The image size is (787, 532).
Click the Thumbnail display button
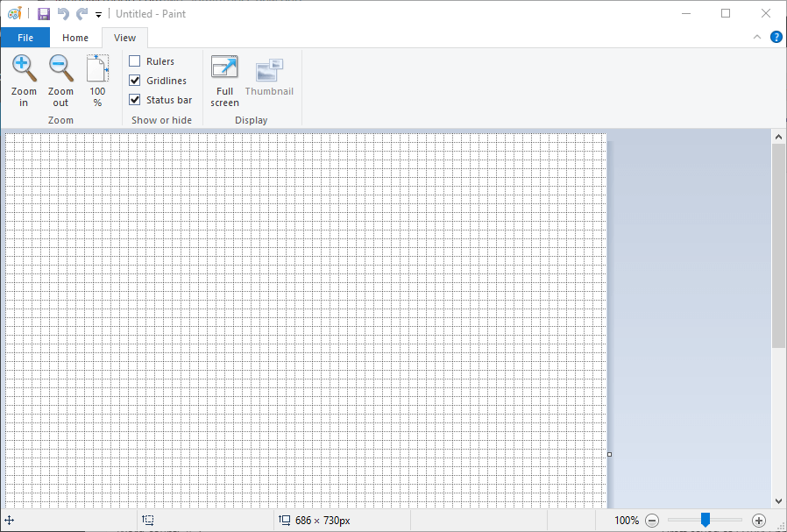[x=269, y=78]
